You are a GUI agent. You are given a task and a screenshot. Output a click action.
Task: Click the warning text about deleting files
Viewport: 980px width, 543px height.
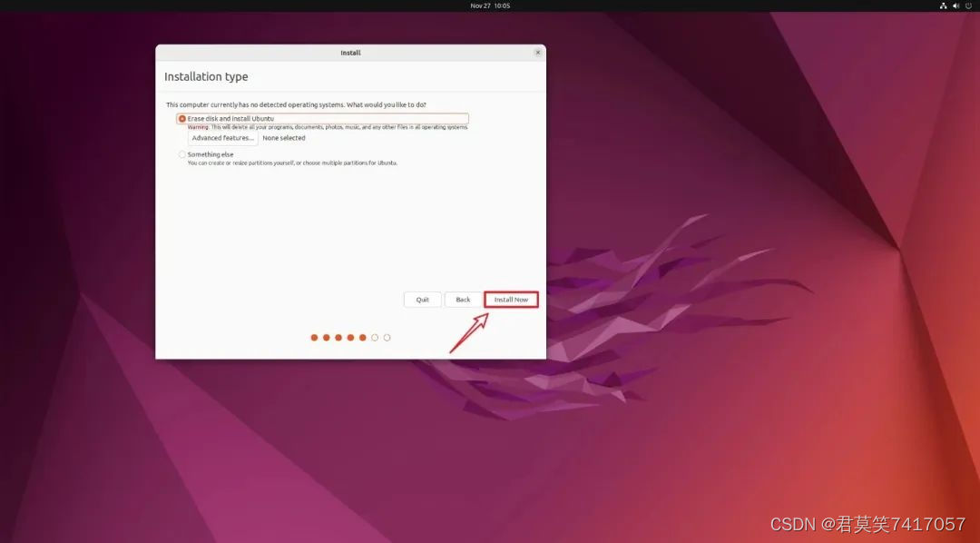pos(328,127)
